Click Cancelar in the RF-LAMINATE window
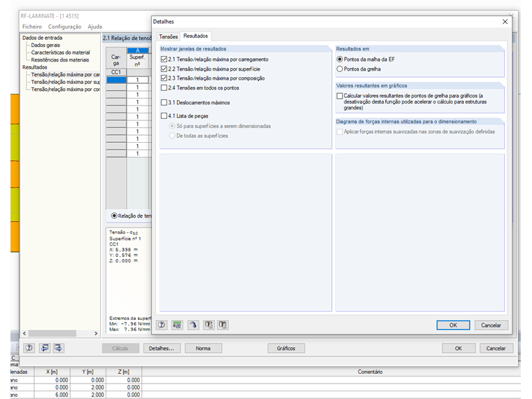Viewport: 532px width, 399px height. coord(496,348)
